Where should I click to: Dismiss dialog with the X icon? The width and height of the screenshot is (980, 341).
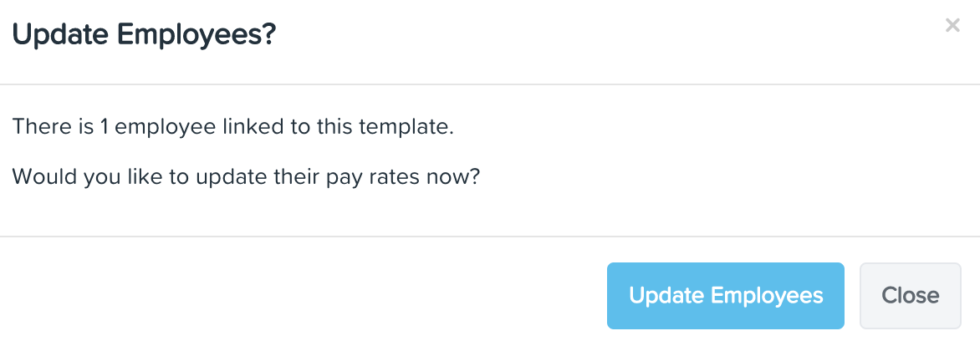pos(952,26)
